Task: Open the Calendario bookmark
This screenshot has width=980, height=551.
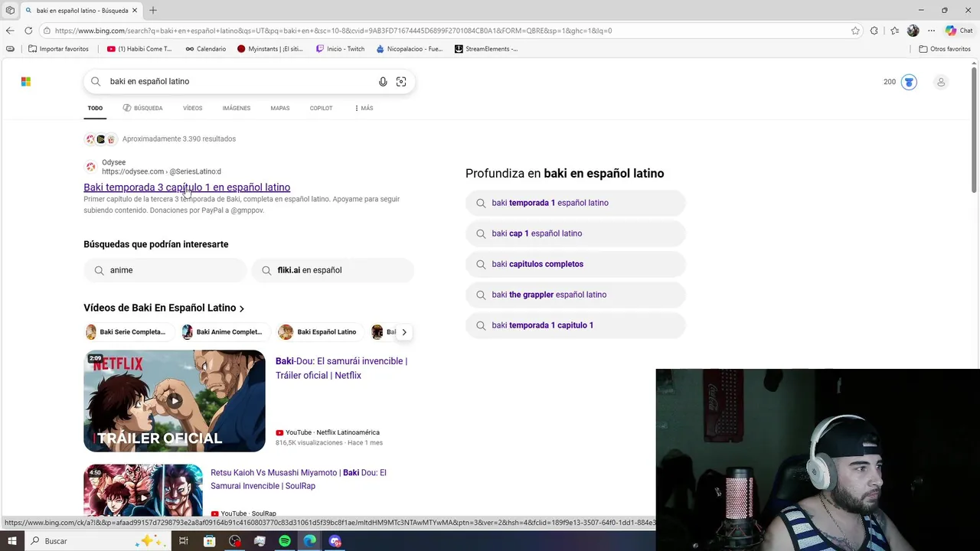Action: [205, 49]
